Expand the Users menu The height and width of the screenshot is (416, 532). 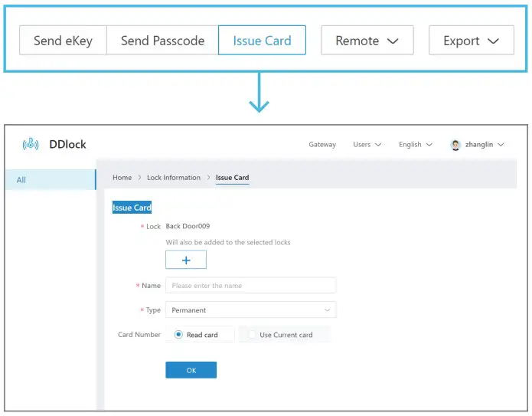[x=367, y=145]
